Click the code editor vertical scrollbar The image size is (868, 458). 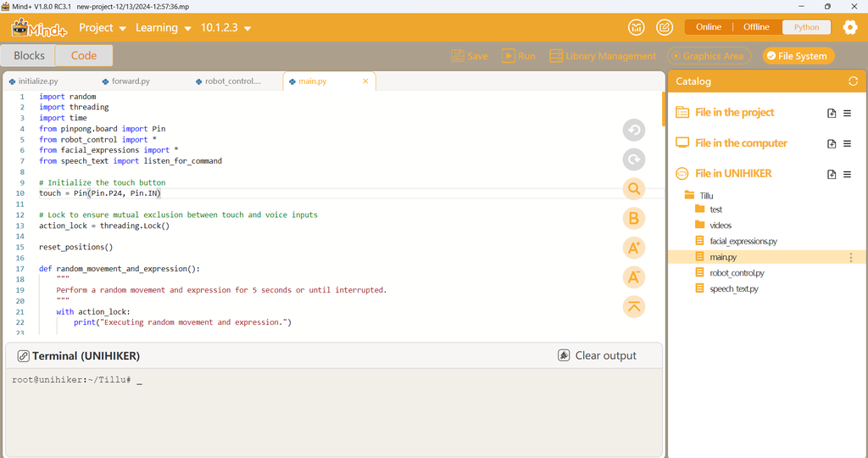pyautogui.click(x=663, y=109)
